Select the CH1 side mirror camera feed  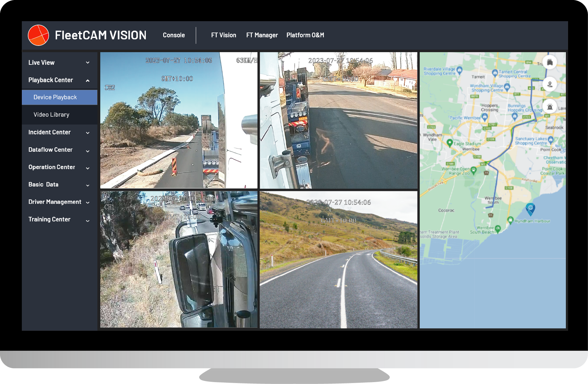click(179, 259)
